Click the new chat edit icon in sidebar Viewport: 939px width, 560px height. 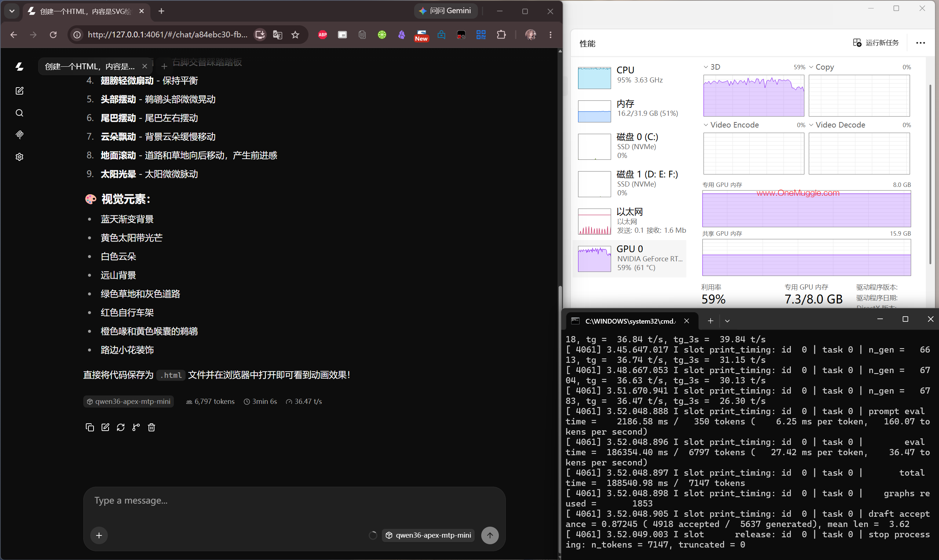pos(20,91)
